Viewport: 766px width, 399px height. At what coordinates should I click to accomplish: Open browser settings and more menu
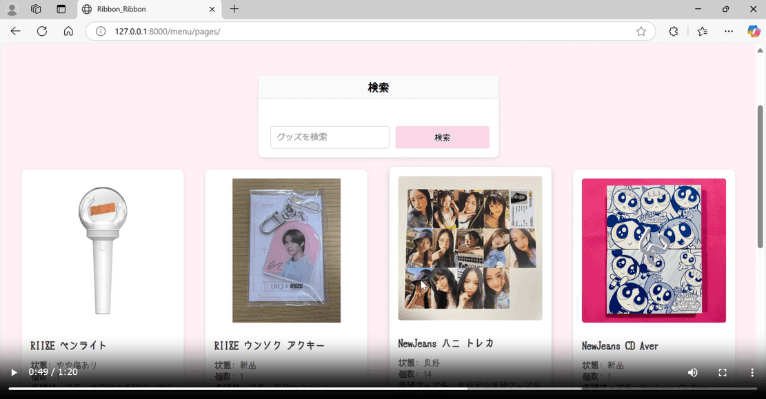729,31
